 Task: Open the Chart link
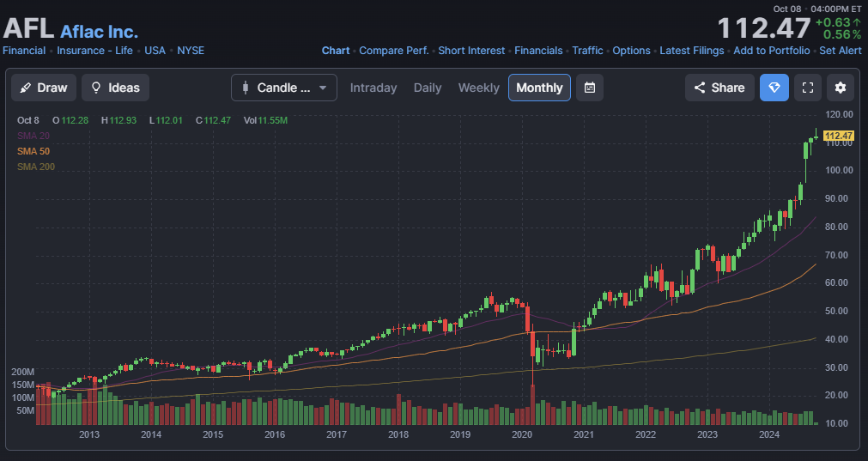[x=336, y=51]
